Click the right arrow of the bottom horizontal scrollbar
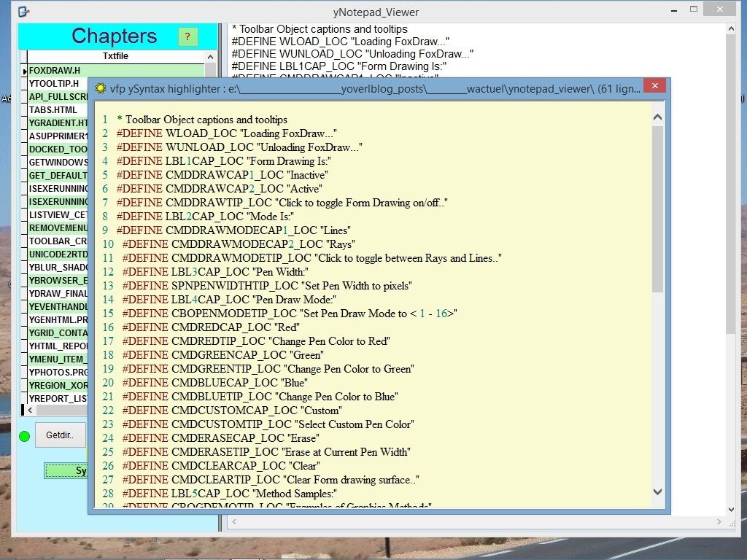 point(717,521)
